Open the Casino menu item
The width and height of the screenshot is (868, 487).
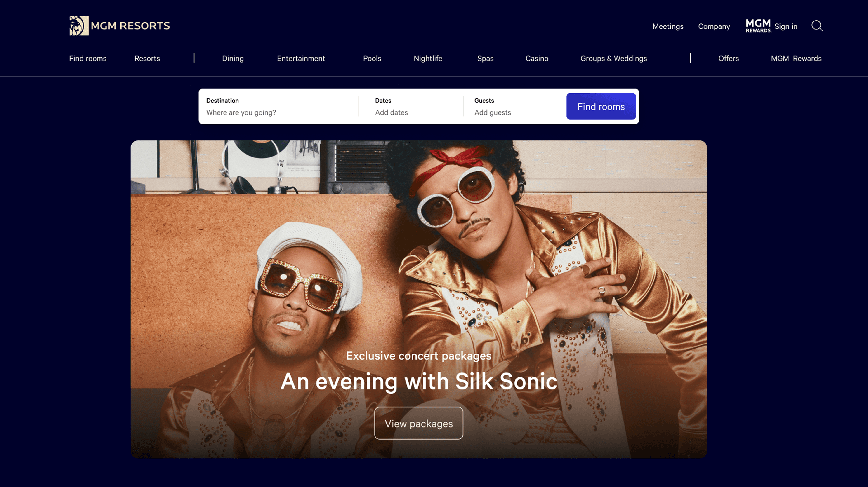coord(537,58)
